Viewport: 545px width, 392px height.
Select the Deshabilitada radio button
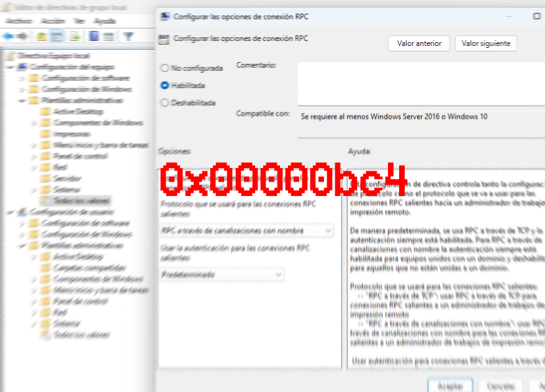tap(163, 103)
